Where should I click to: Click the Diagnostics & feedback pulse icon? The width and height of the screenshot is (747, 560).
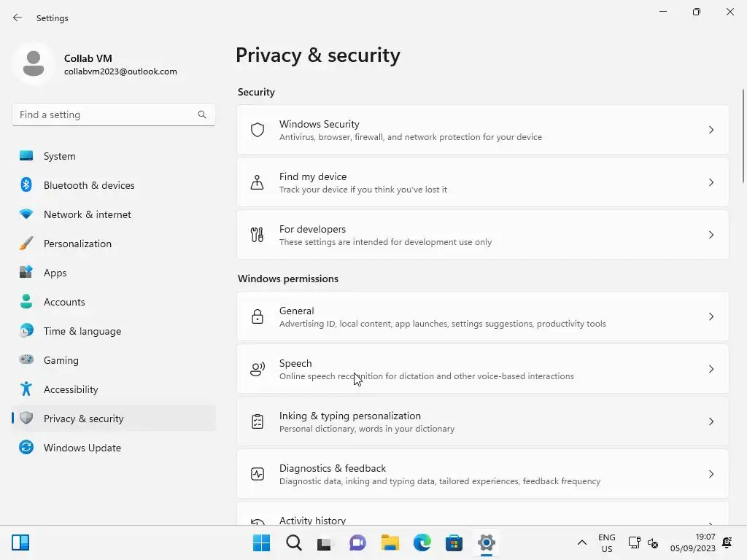pyautogui.click(x=258, y=474)
